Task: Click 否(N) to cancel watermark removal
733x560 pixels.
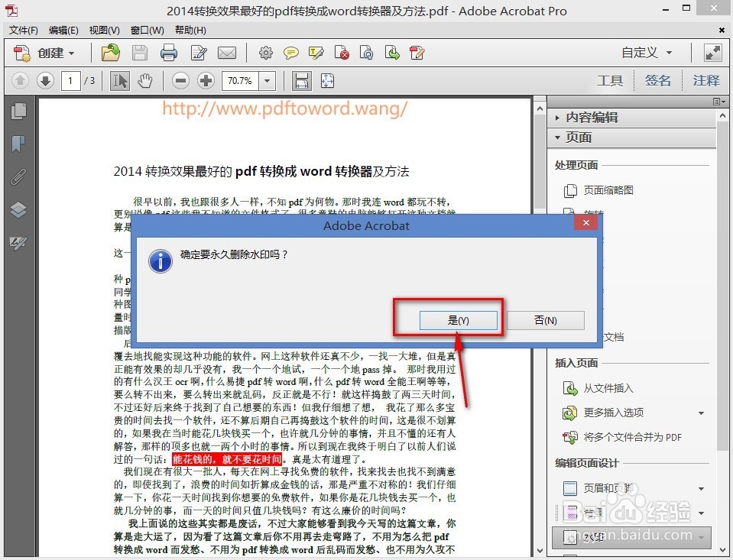Action: [546, 321]
